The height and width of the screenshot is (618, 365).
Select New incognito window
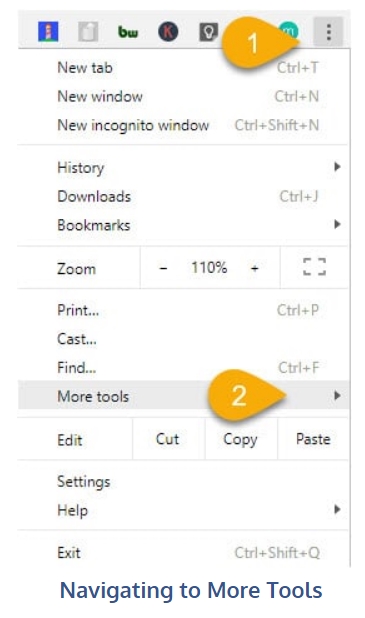(x=183, y=125)
